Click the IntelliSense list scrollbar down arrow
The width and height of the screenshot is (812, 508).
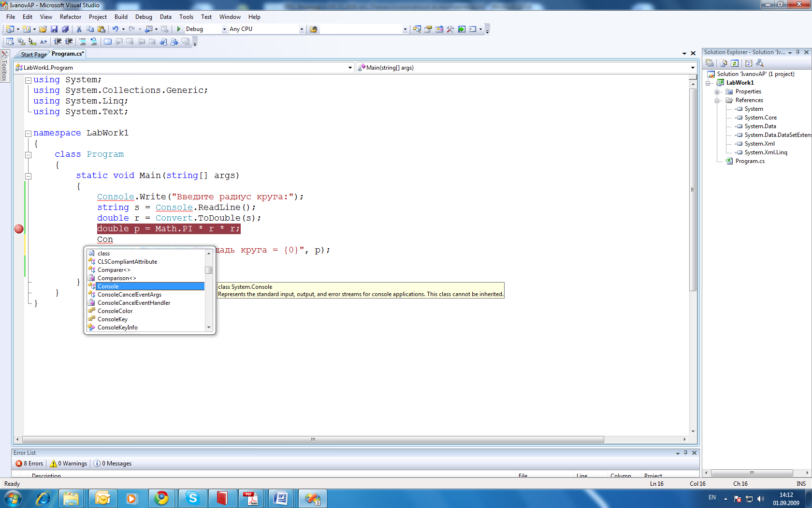point(209,328)
